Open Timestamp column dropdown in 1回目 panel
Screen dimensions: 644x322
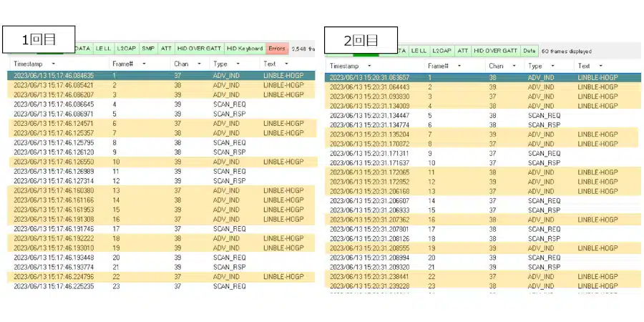click(x=54, y=64)
